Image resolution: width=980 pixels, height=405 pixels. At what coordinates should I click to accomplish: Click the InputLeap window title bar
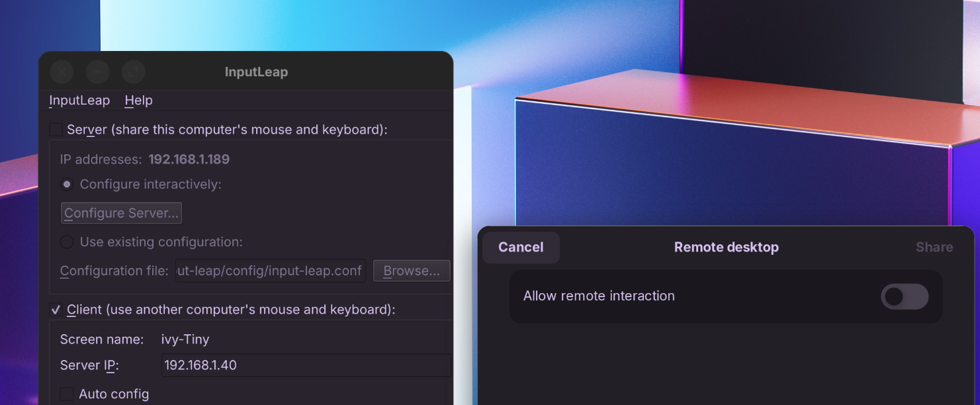(256, 72)
